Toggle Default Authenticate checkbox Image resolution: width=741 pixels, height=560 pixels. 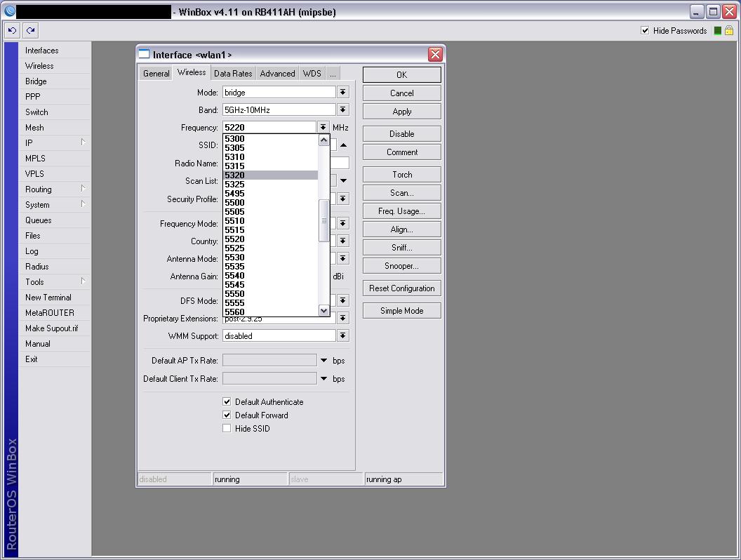[x=227, y=401]
